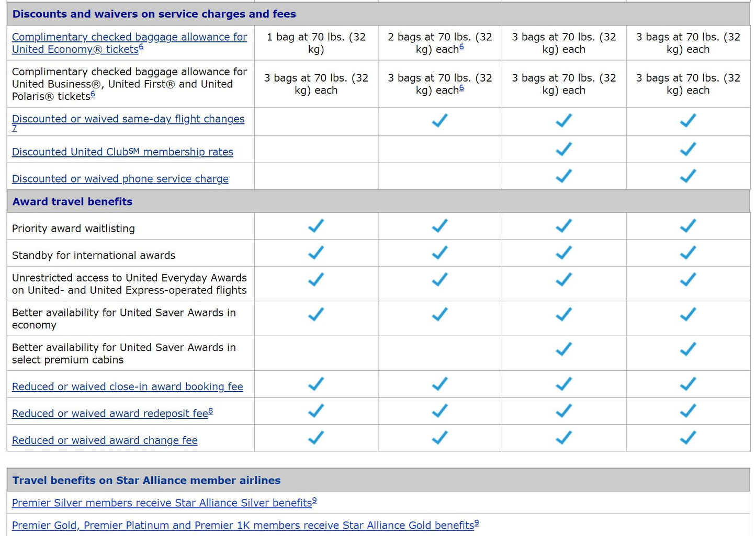Screen dimensions: 756x536
Task: Click rightmost checkmark in Saver Awards in economy row
Action: [x=688, y=314]
